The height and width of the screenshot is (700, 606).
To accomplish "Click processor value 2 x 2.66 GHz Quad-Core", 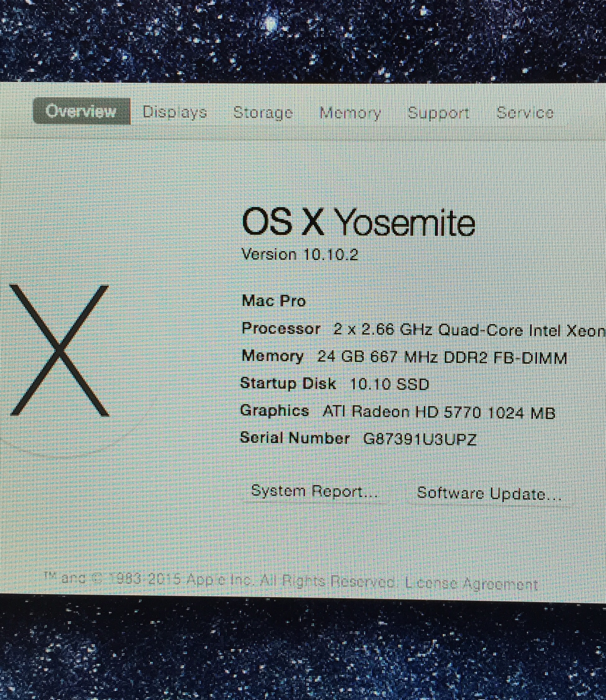I will [469, 330].
